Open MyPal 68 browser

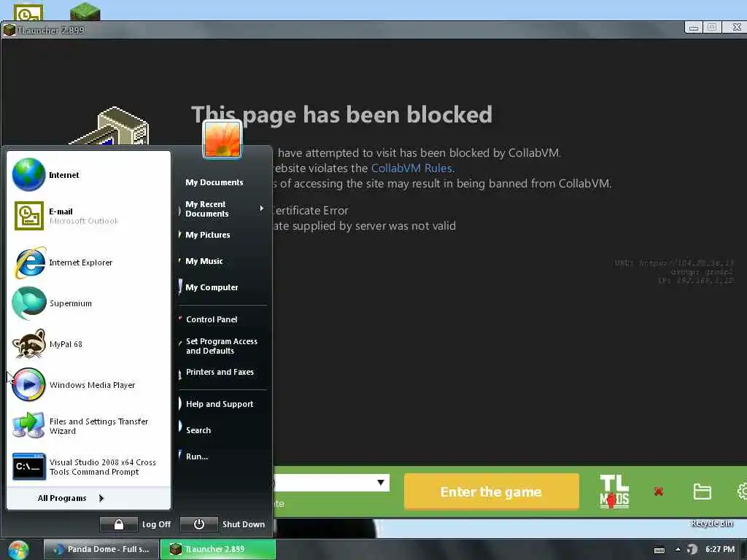coord(88,344)
